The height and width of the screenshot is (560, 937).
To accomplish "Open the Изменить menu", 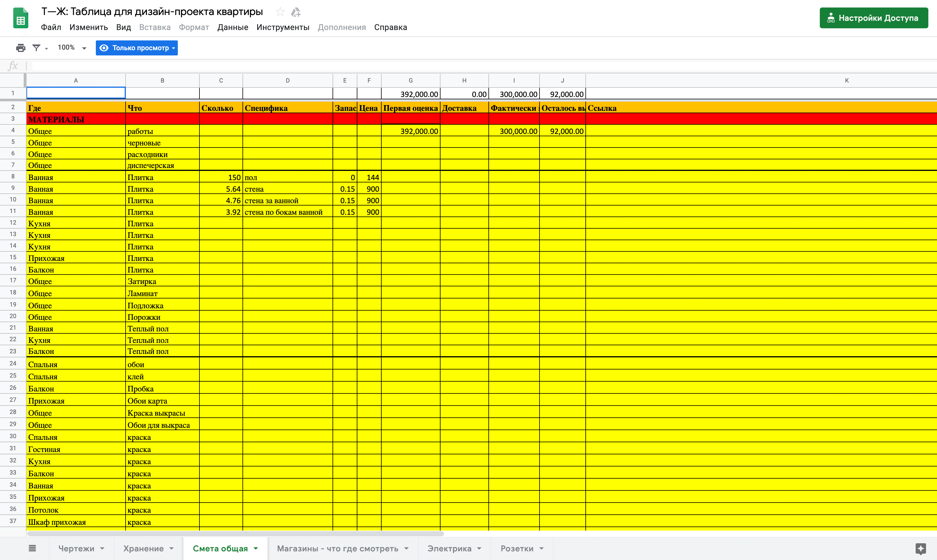I will pyautogui.click(x=89, y=27).
